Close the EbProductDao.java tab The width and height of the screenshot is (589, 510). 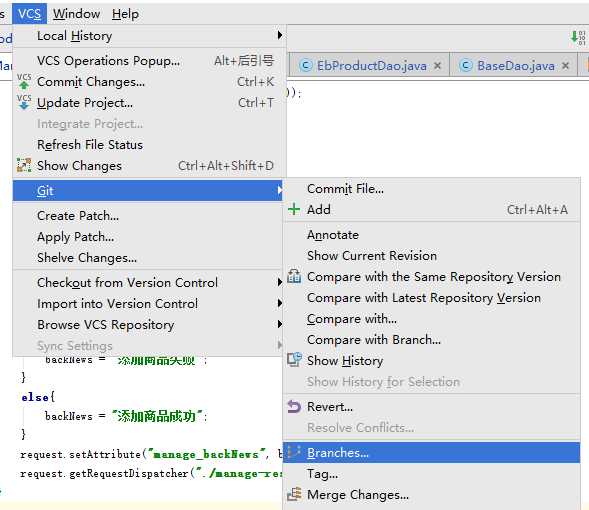(x=437, y=66)
